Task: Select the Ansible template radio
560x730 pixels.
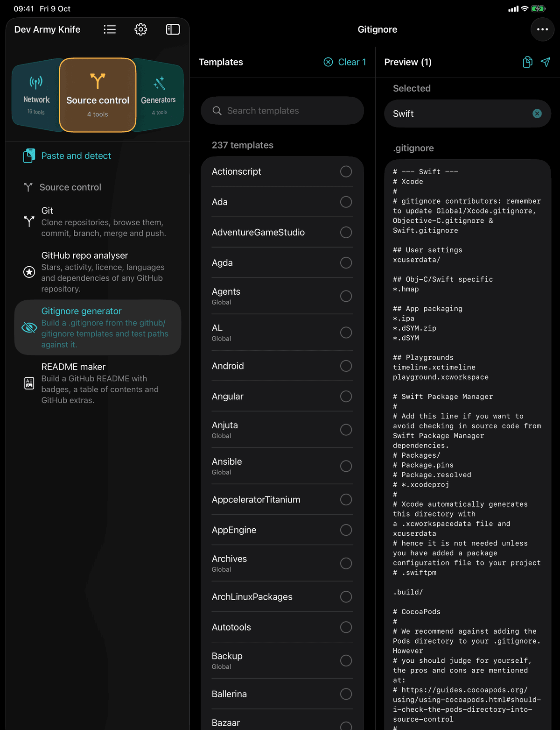Action: [x=346, y=466]
